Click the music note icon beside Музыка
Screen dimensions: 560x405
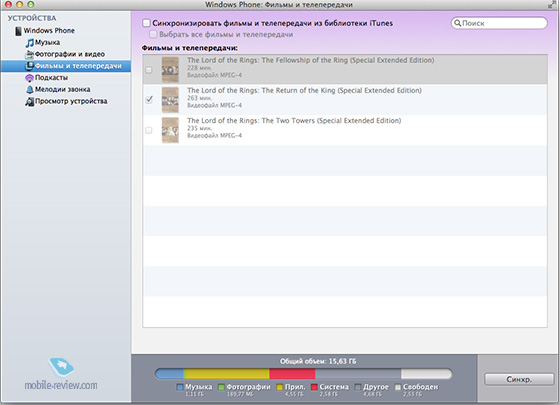click(x=30, y=43)
